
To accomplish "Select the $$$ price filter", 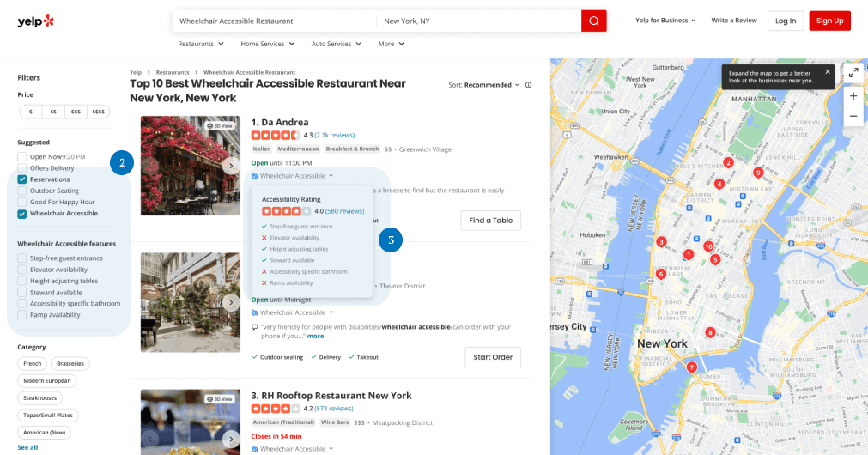I will pyautogui.click(x=76, y=112).
